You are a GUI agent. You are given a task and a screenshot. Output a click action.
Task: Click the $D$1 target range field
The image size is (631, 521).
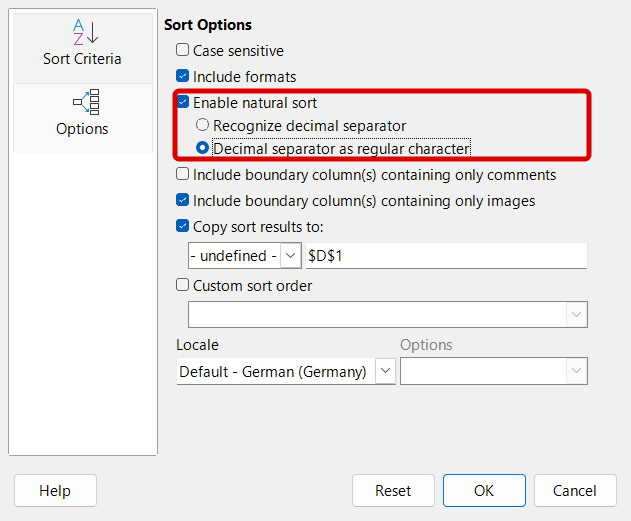[x=445, y=256]
